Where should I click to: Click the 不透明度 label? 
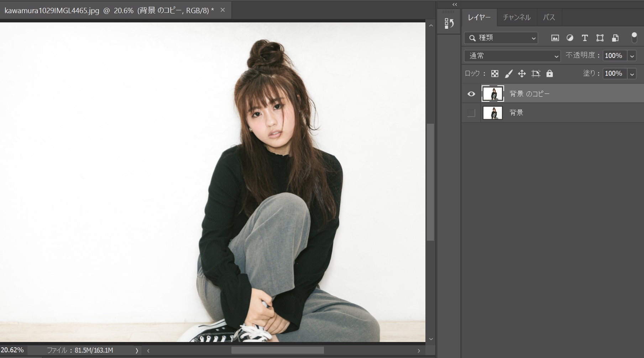(x=583, y=55)
